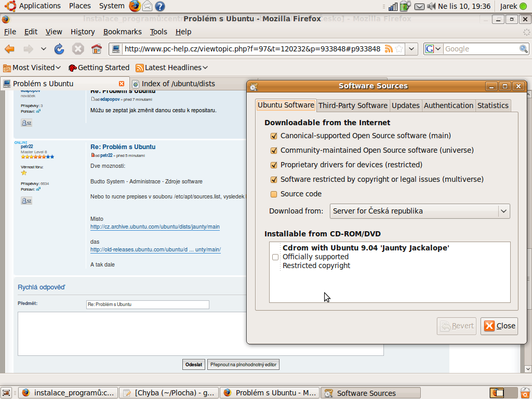Reload the page in Firefox
532x399 pixels.
(x=59, y=49)
